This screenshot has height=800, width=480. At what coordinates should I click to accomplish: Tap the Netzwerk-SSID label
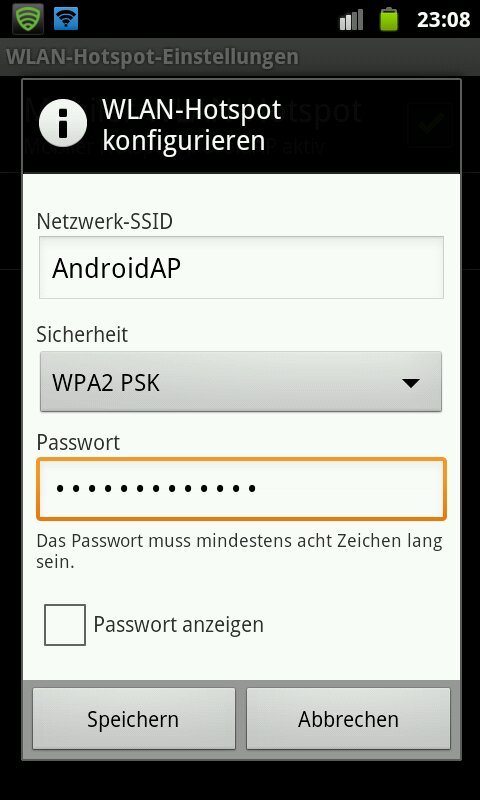click(105, 221)
